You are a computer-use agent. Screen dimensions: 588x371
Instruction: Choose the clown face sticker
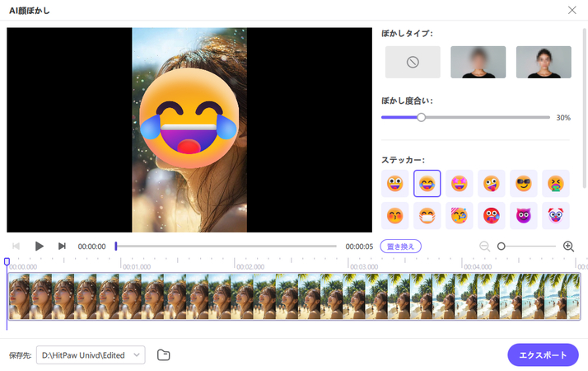coord(556,215)
